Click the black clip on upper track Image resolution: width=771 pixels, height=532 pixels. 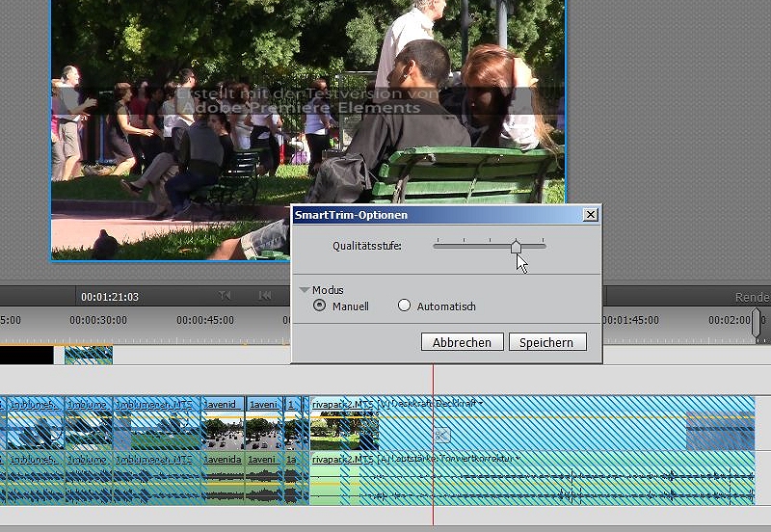(27, 355)
